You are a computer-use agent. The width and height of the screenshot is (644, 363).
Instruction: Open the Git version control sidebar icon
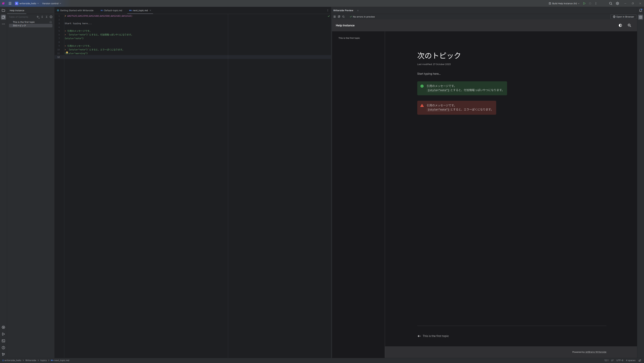tap(3, 354)
